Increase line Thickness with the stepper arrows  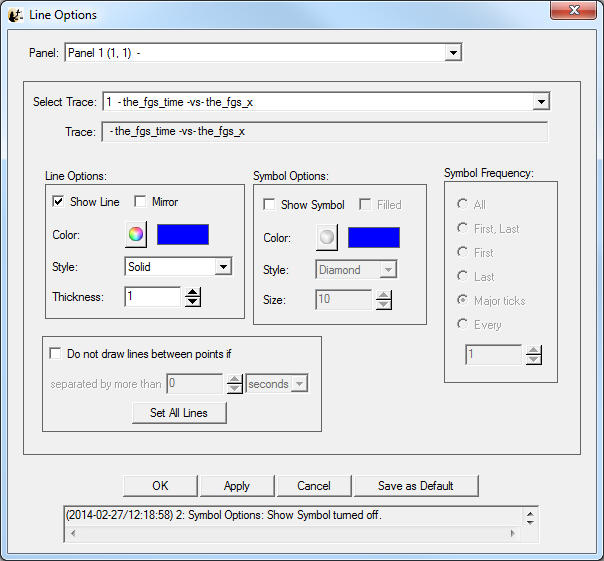194,292
